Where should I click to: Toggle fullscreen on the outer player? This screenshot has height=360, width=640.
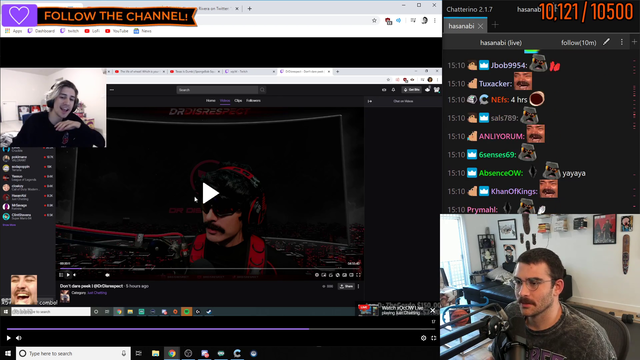(x=433, y=338)
